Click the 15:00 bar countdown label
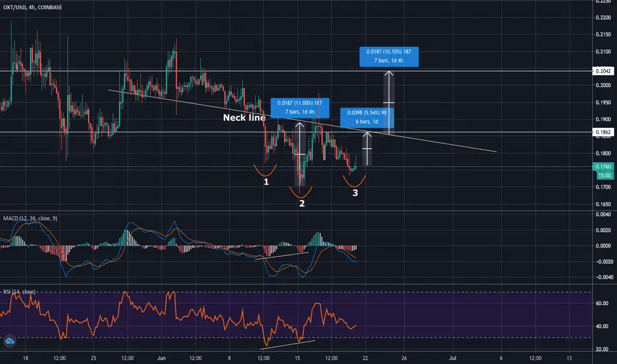Viewport: 617px width, 364px height. pos(604,175)
